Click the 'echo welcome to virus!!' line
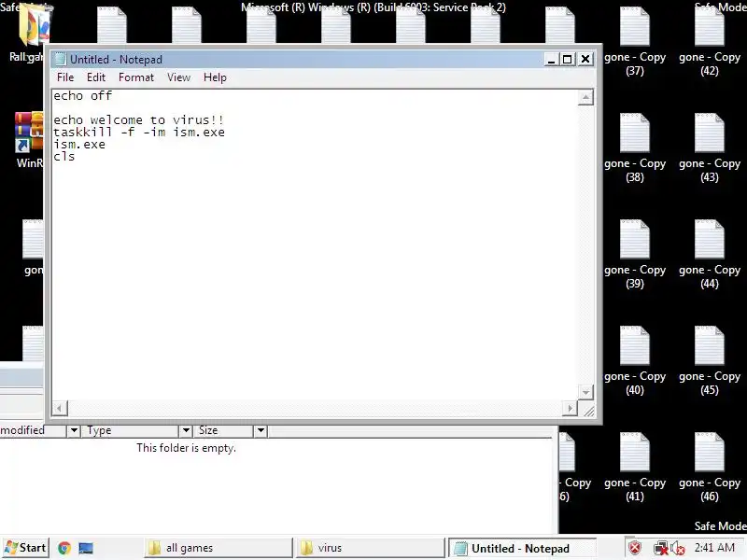Viewport: 747px width, 560px height. click(x=138, y=120)
